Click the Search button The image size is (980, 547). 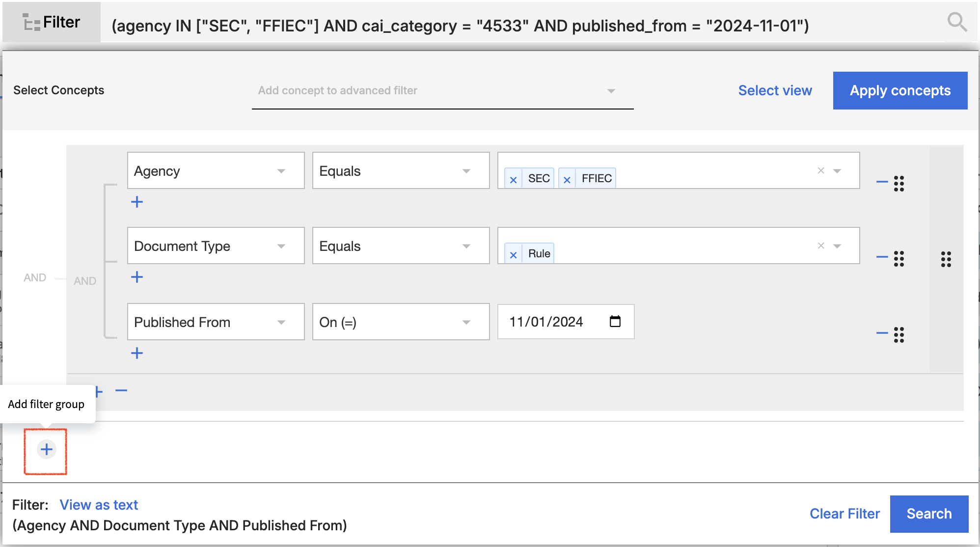click(x=928, y=514)
